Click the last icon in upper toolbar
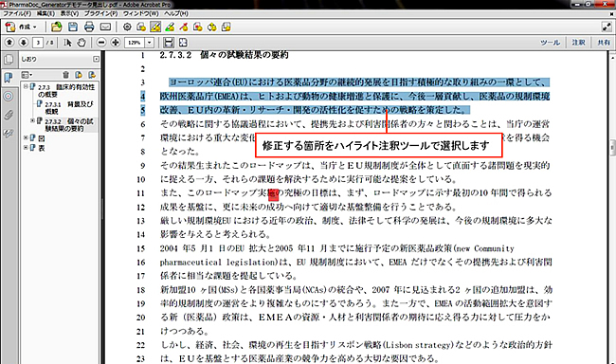 [x=226, y=27]
